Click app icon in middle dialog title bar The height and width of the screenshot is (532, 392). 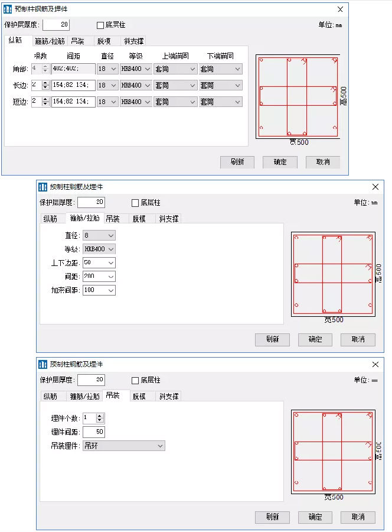tap(43, 187)
